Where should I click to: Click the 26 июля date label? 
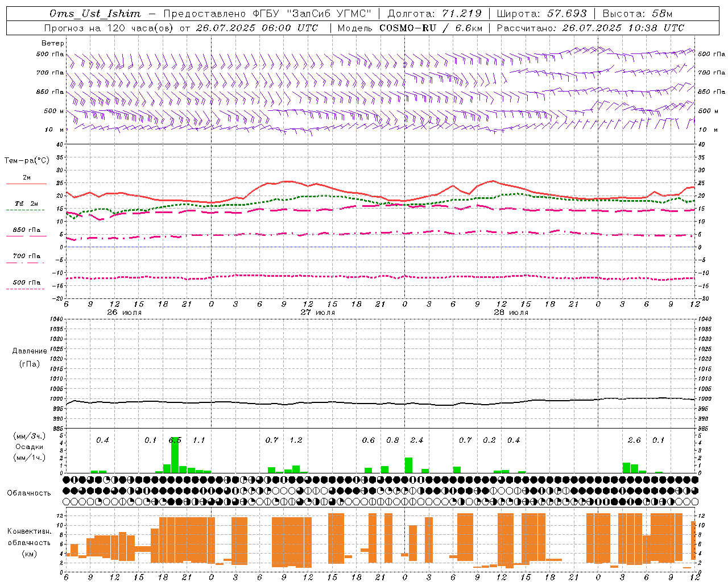point(124,313)
